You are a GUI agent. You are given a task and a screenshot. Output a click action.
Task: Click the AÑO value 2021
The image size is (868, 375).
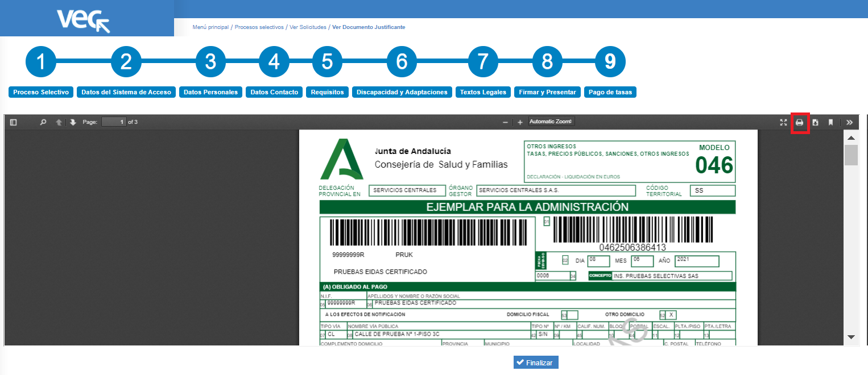[697, 261]
